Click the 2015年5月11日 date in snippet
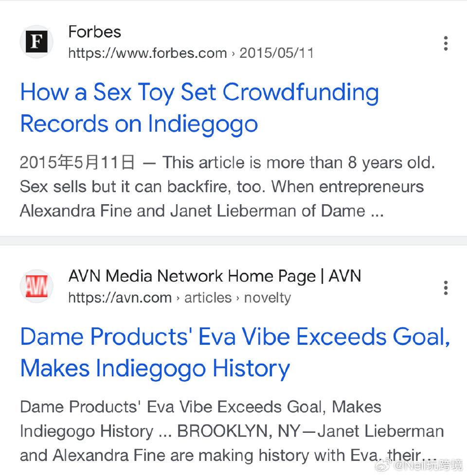The image size is (467, 476). tap(77, 162)
